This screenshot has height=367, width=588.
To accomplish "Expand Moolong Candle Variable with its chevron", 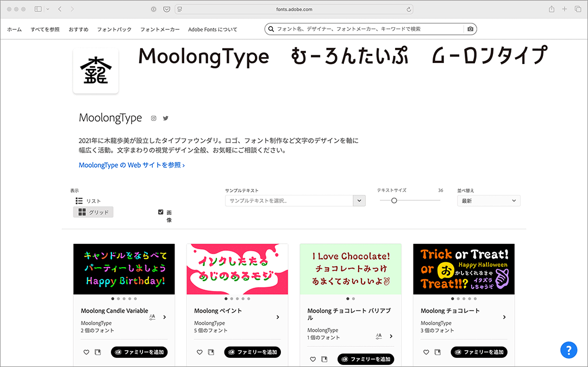I will 165,317.
